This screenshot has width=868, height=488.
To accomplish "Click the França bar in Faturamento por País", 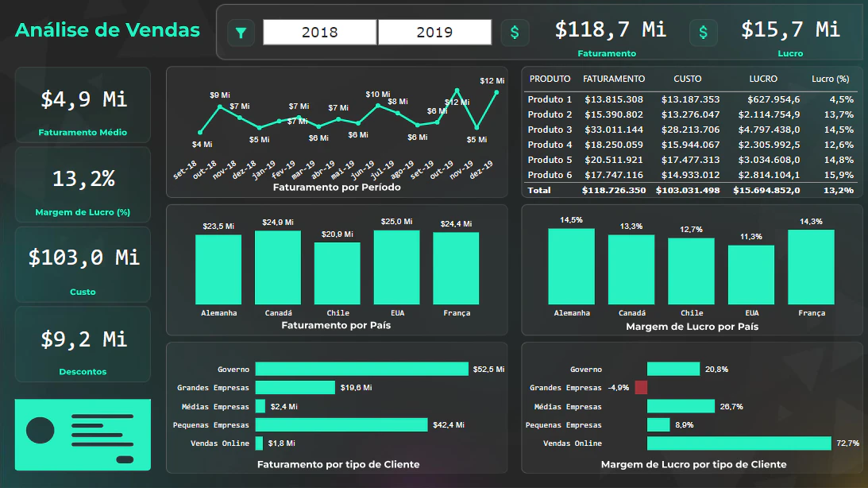I will (x=456, y=268).
